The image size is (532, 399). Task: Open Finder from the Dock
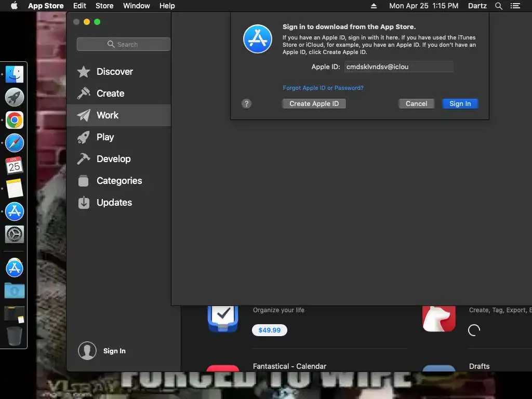click(14, 74)
